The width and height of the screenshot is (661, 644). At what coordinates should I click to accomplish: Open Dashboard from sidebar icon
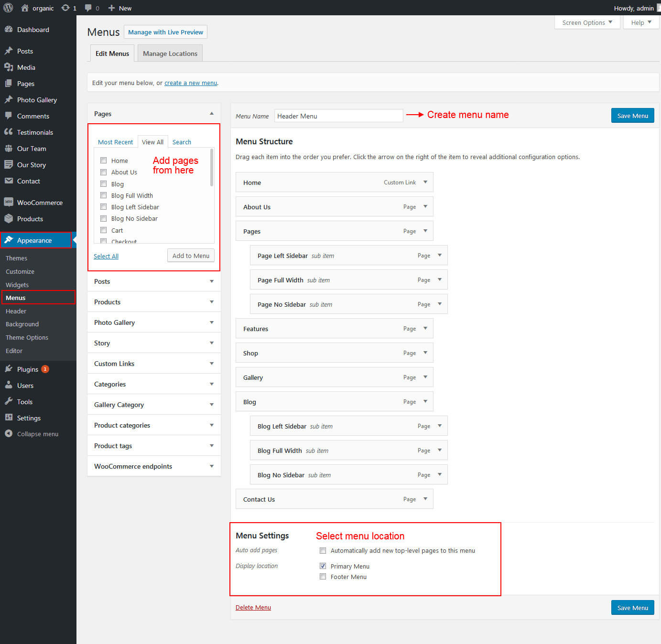point(9,29)
